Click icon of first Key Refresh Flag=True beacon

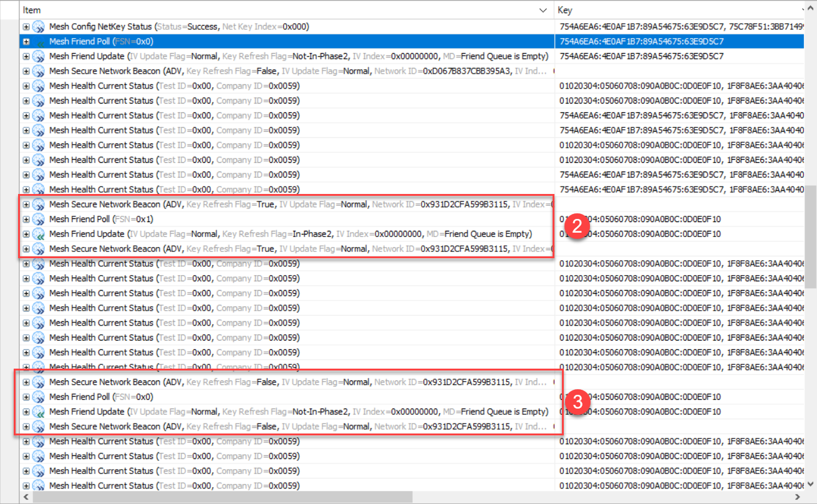click(39, 205)
